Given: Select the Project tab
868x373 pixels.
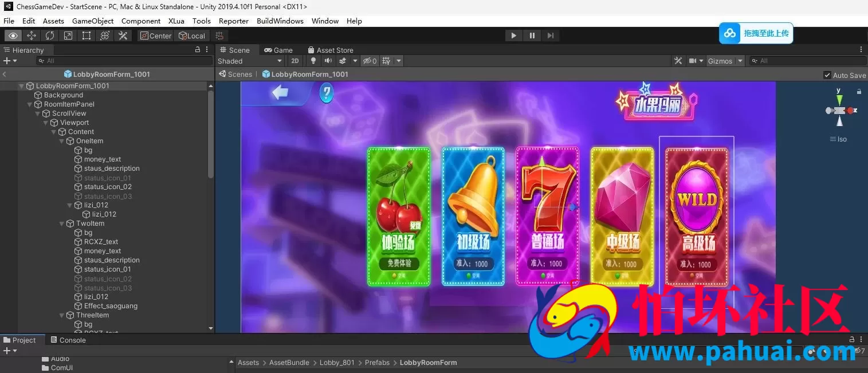Looking at the screenshot, I should tap(19, 340).
